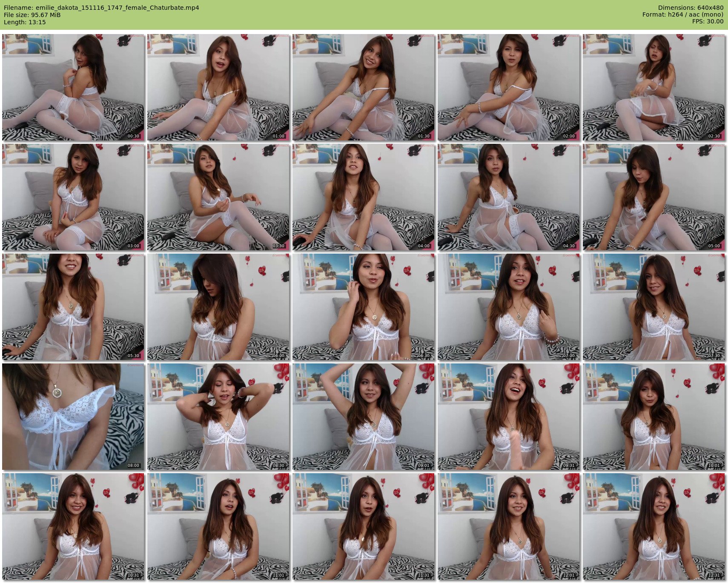Image resolution: width=728 pixels, height=583 pixels.
Task: Choose the frame at timestamp 11:31
Action: click(x=364, y=526)
